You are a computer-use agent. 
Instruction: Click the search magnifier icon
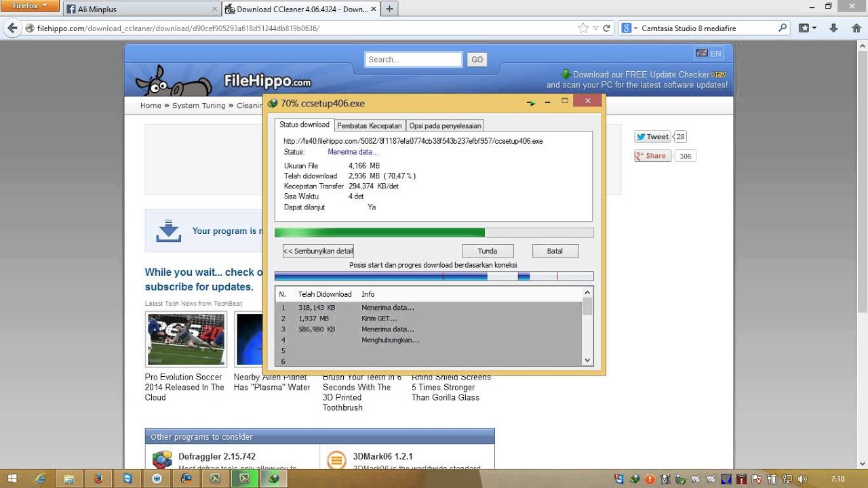pyautogui.click(x=783, y=28)
